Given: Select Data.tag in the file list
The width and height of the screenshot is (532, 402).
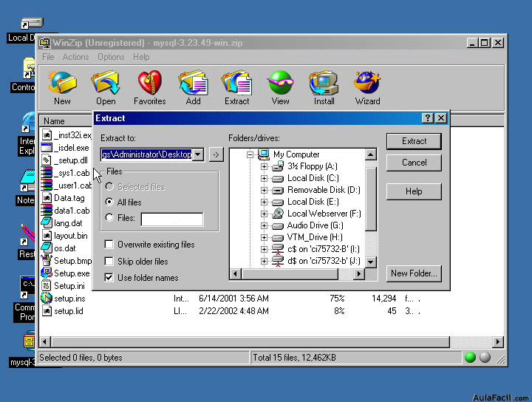Looking at the screenshot, I should click(69, 198).
